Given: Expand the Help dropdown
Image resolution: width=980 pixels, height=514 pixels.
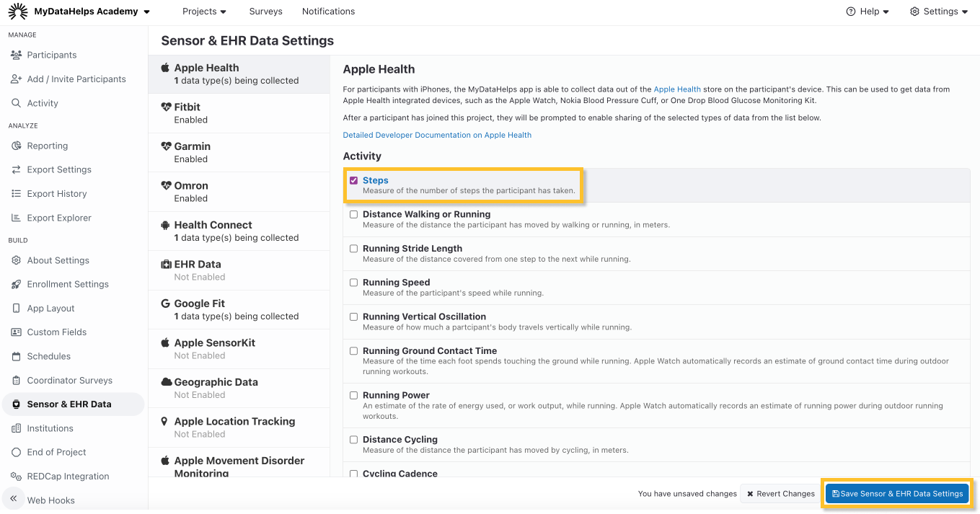Looking at the screenshot, I should coord(868,12).
